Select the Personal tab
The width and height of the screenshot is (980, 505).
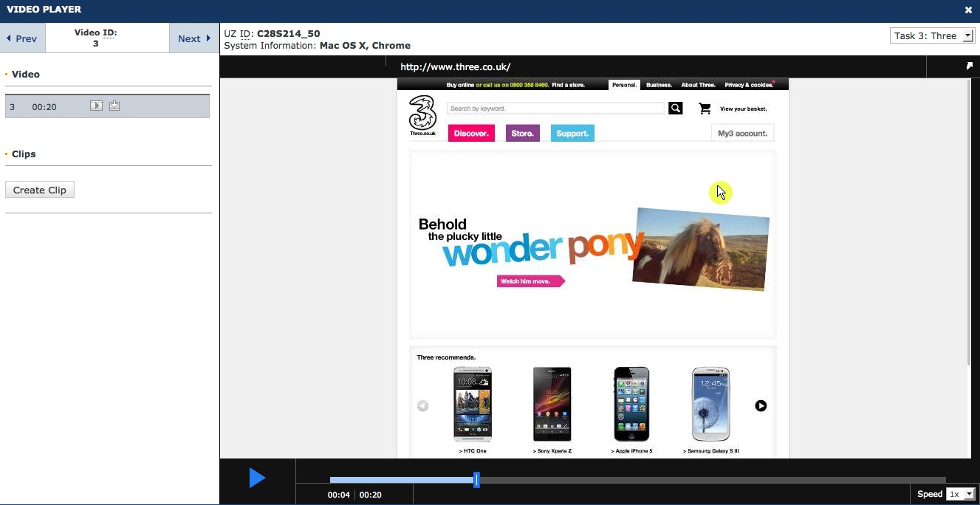(624, 85)
